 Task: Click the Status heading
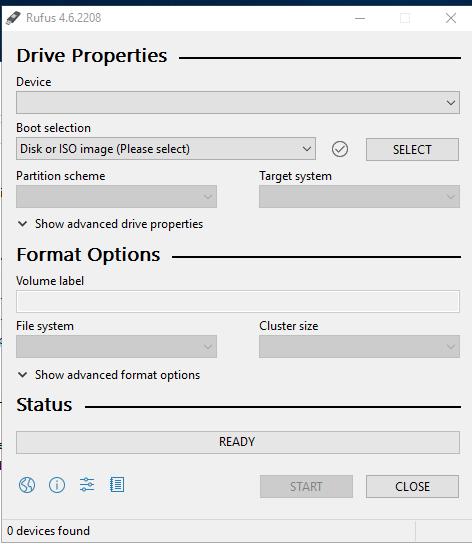44,405
